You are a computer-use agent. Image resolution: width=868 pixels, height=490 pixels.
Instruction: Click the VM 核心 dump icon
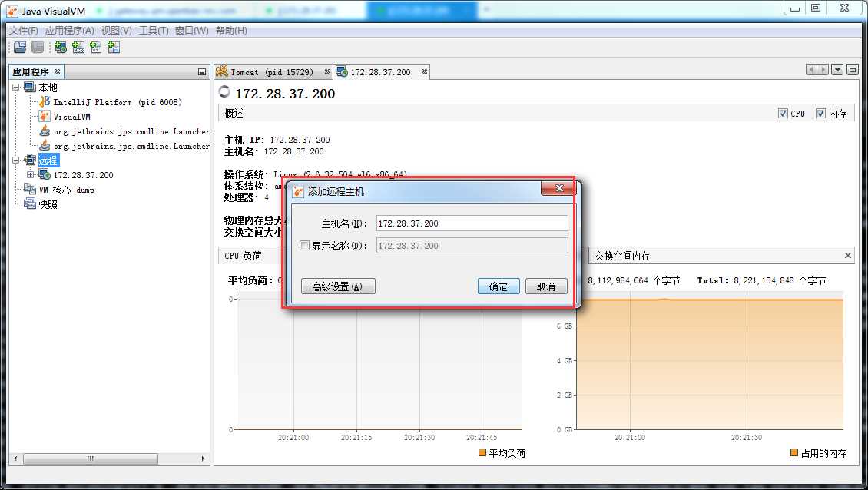pyautogui.click(x=30, y=190)
